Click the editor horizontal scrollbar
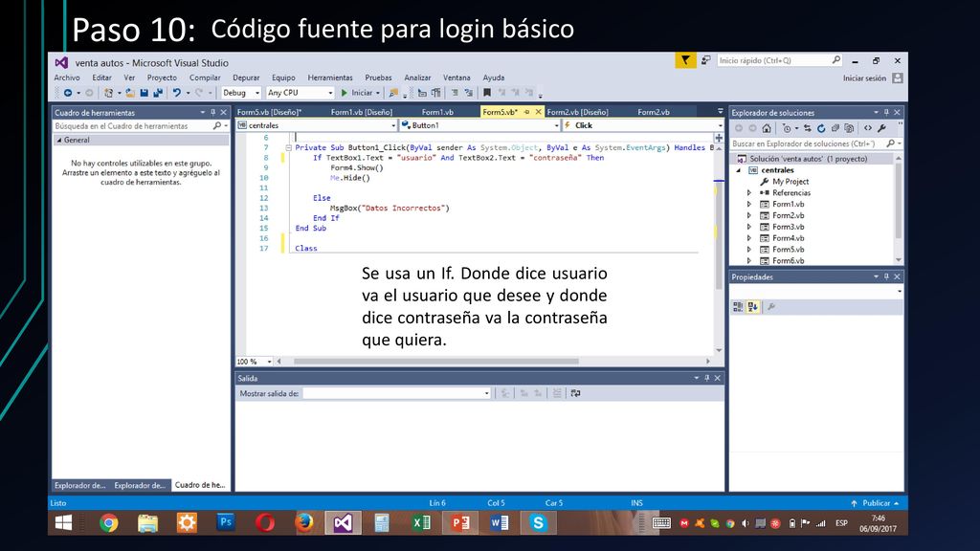This screenshot has width=980, height=551. tap(435, 361)
